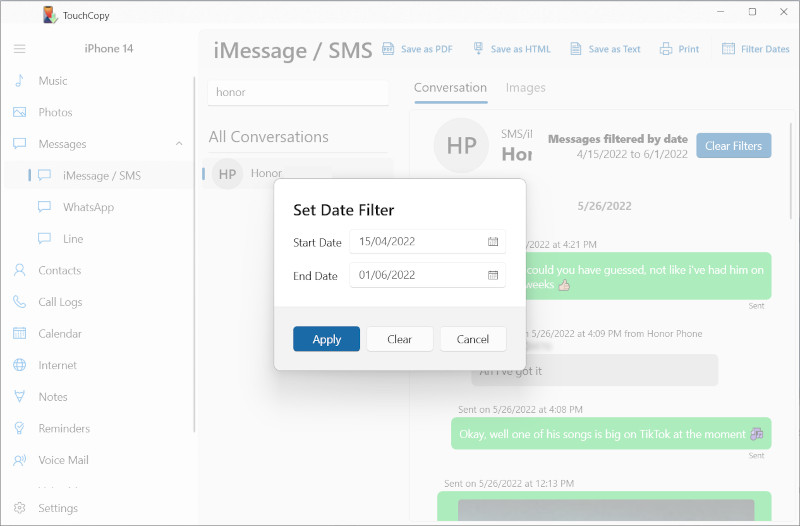Click the Contacts person icon
This screenshot has width=800, height=526.
(x=19, y=270)
